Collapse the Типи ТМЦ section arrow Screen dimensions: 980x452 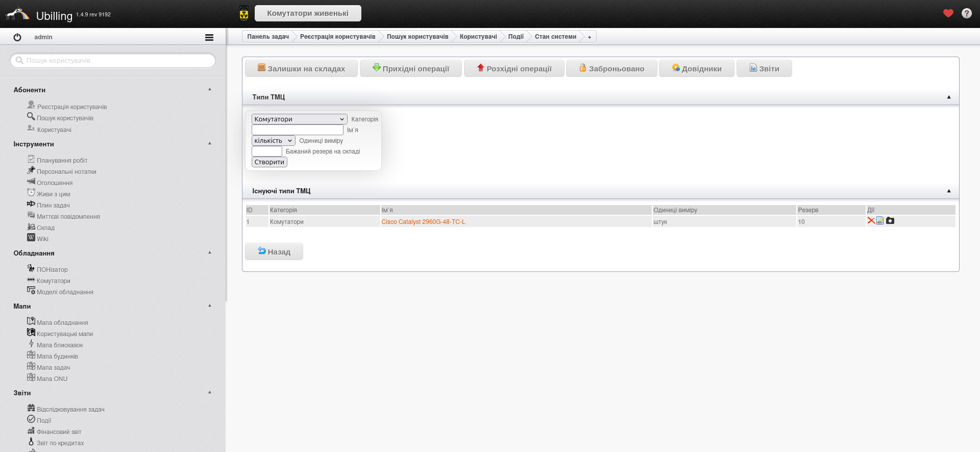pyautogui.click(x=949, y=97)
